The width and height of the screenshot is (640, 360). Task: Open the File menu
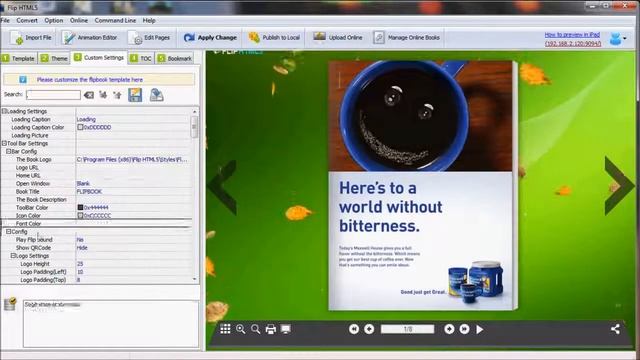[5, 20]
